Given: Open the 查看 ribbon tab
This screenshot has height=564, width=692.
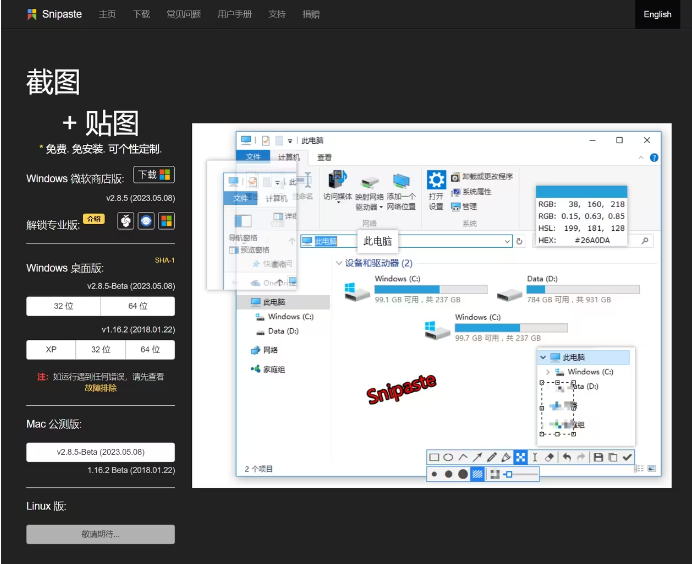Looking at the screenshot, I should pyautogui.click(x=324, y=157).
